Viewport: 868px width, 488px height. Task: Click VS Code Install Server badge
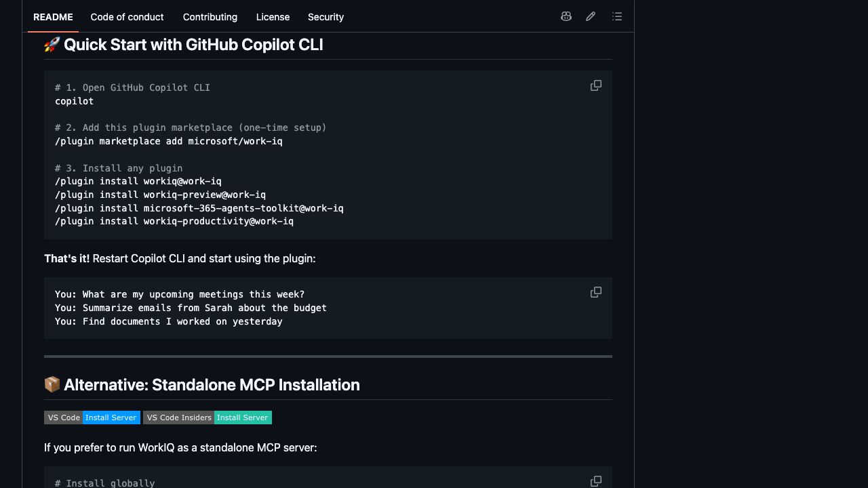click(x=92, y=418)
